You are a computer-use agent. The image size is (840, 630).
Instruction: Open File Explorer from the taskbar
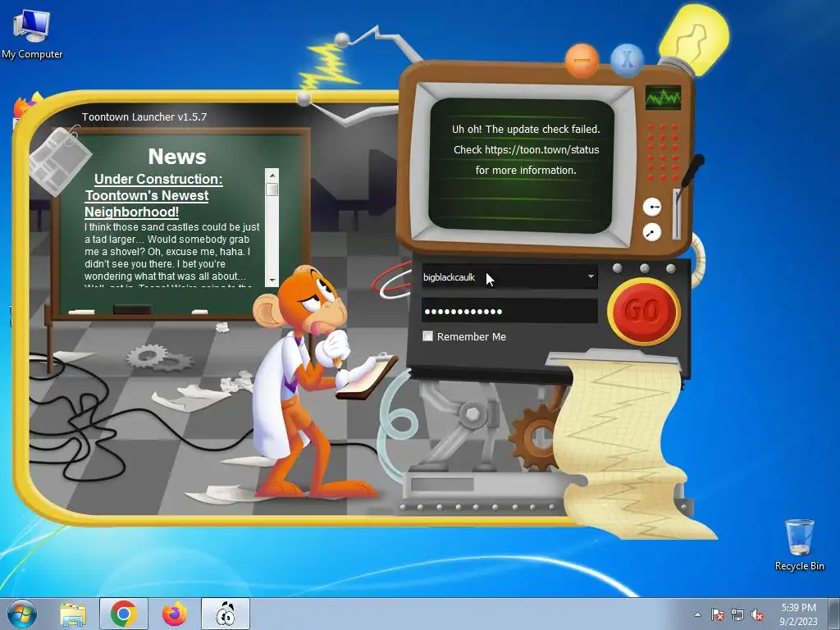click(73, 614)
